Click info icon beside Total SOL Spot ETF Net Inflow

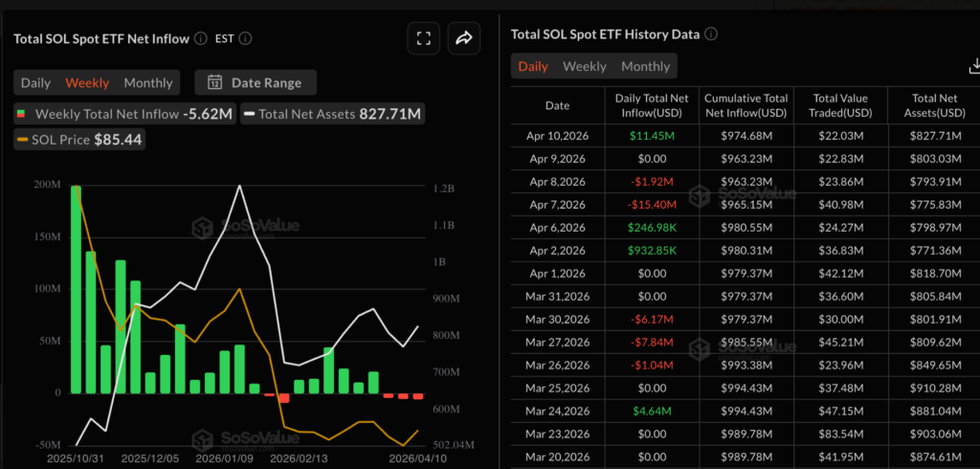coord(200,39)
